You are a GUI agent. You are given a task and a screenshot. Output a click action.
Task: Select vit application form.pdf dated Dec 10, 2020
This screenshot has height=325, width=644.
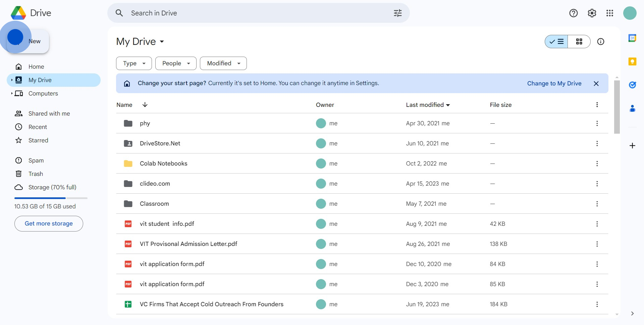point(362,264)
